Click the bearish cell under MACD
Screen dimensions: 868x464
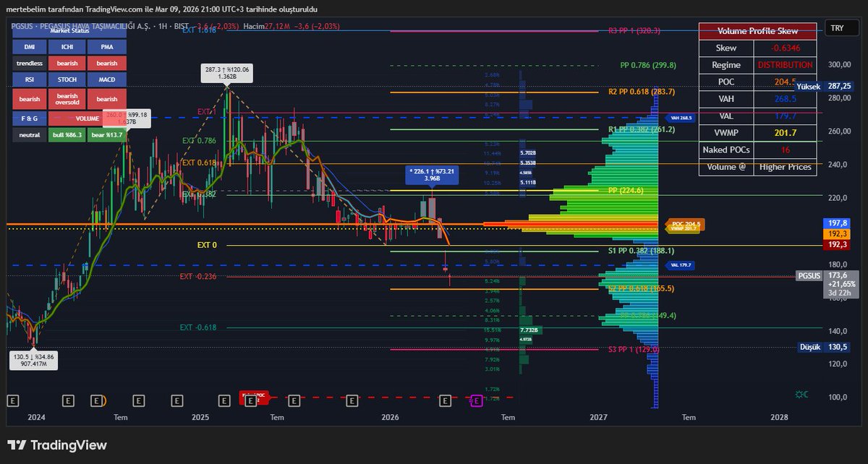[106, 99]
